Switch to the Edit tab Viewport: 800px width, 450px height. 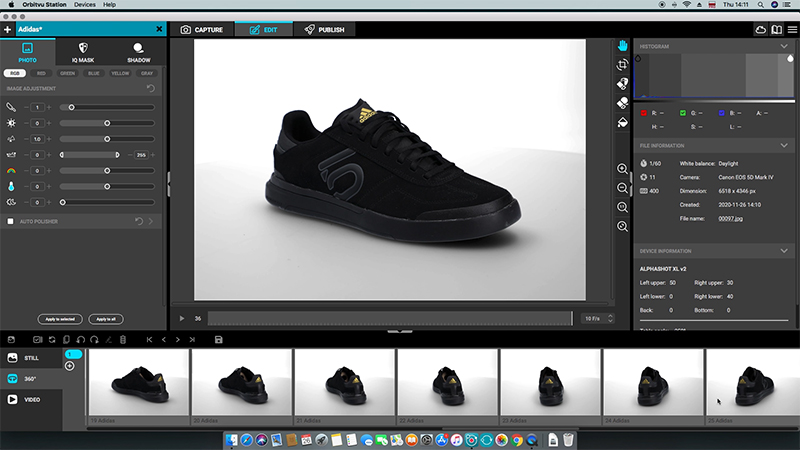click(264, 30)
